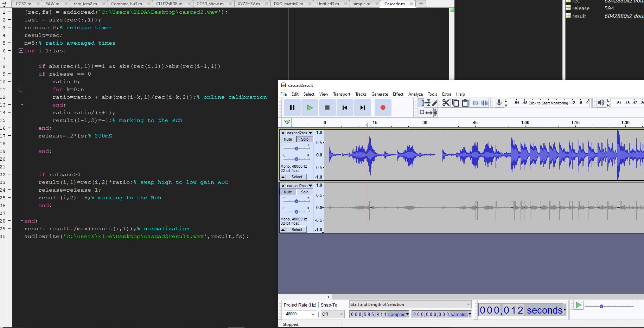Select the Time Shift tool

[428, 112]
